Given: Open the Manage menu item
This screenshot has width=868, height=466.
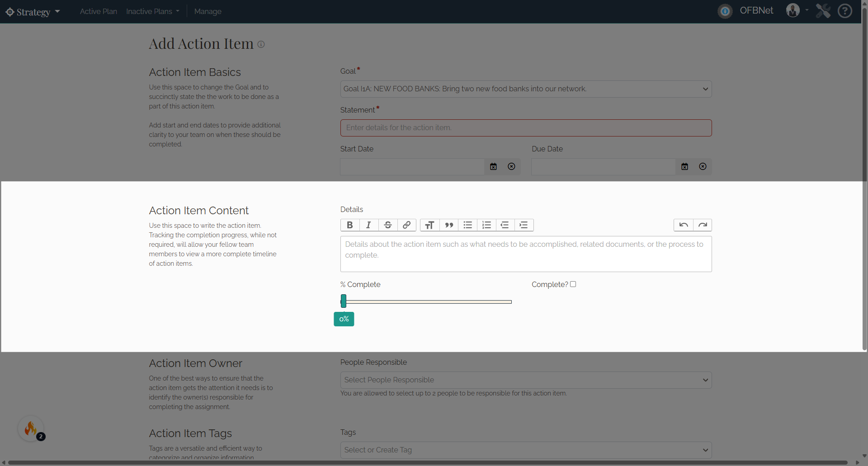Looking at the screenshot, I should tap(208, 11).
